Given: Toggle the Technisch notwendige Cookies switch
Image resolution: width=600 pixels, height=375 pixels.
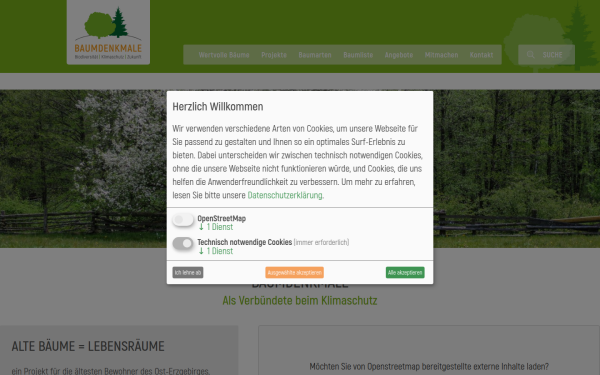Looking at the screenshot, I should point(183,243).
